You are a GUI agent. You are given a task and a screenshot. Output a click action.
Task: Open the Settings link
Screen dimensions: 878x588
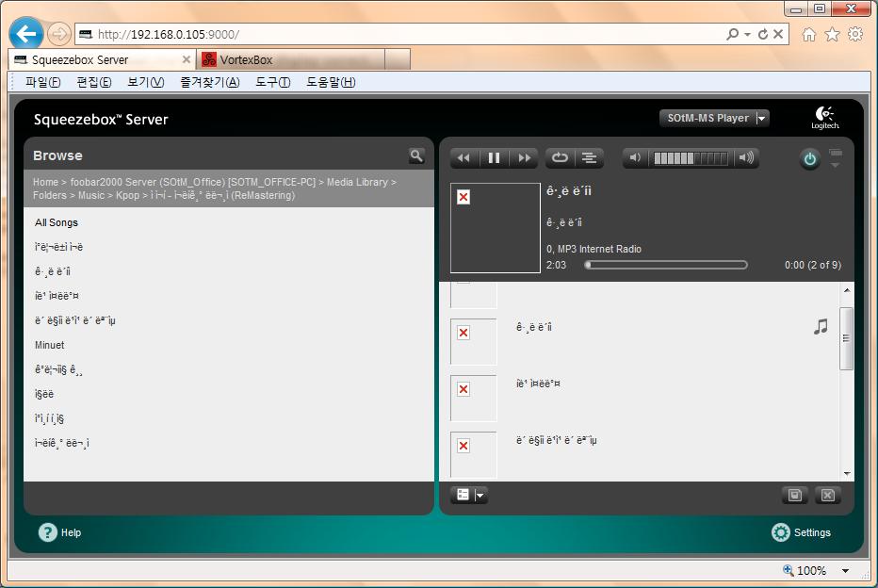(802, 532)
